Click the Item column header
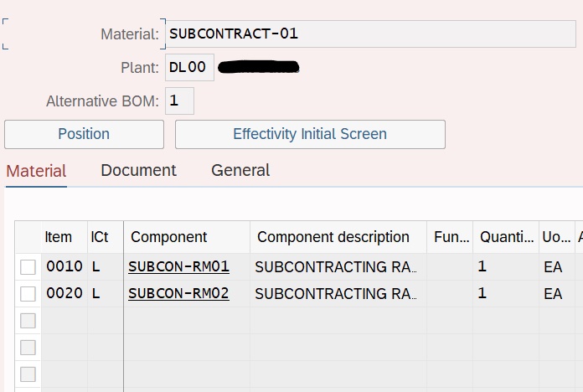The image size is (583, 392). [59, 237]
